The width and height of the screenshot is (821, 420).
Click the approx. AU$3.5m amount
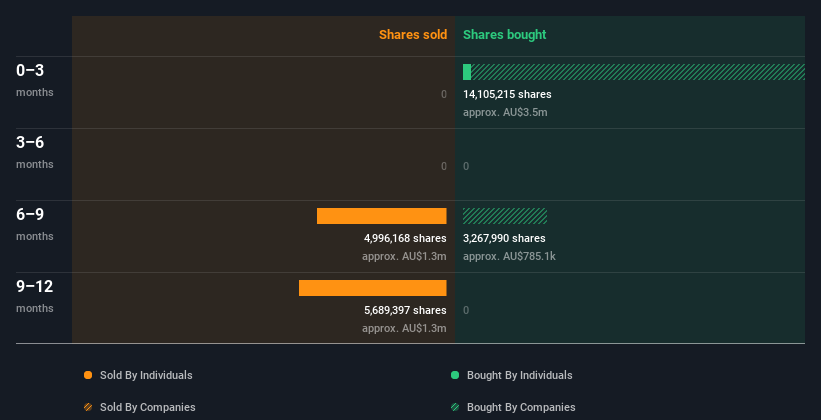point(505,112)
